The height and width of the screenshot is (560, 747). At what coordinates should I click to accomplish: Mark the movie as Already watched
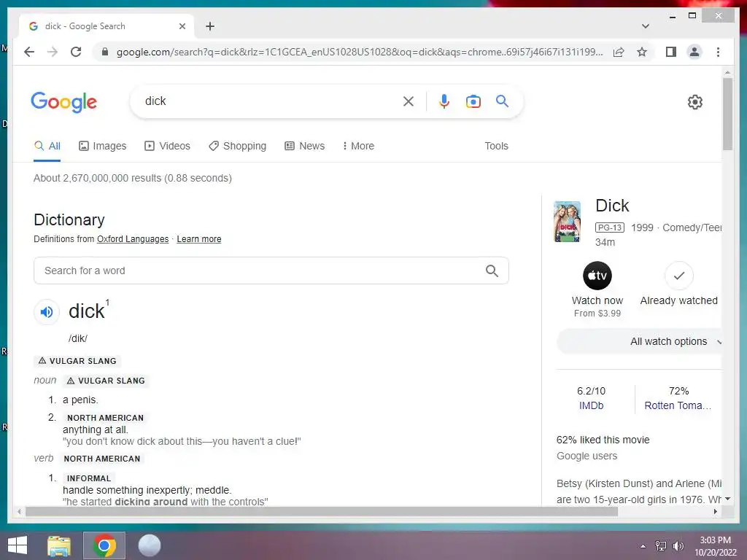(x=678, y=284)
